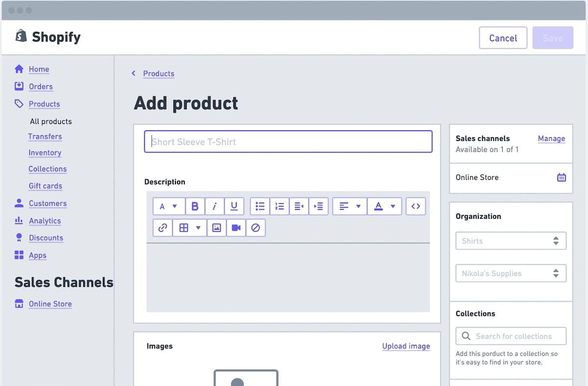Go to Home in the sidebar
The width and height of the screenshot is (588, 386).
(39, 69)
